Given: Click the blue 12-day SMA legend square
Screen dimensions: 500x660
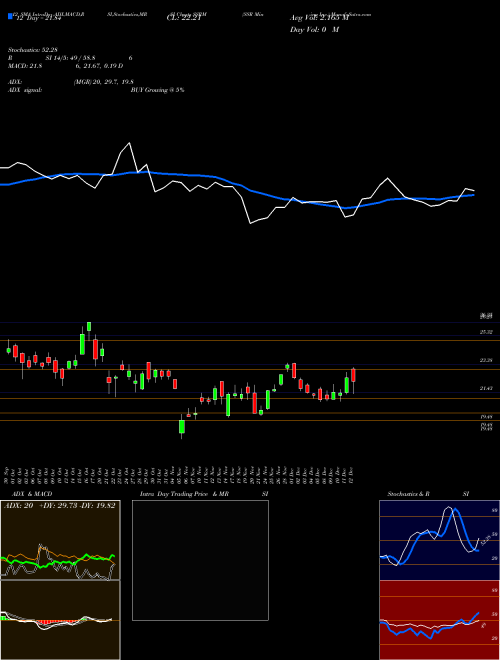Looking at the screenshot, I should 10,17.
